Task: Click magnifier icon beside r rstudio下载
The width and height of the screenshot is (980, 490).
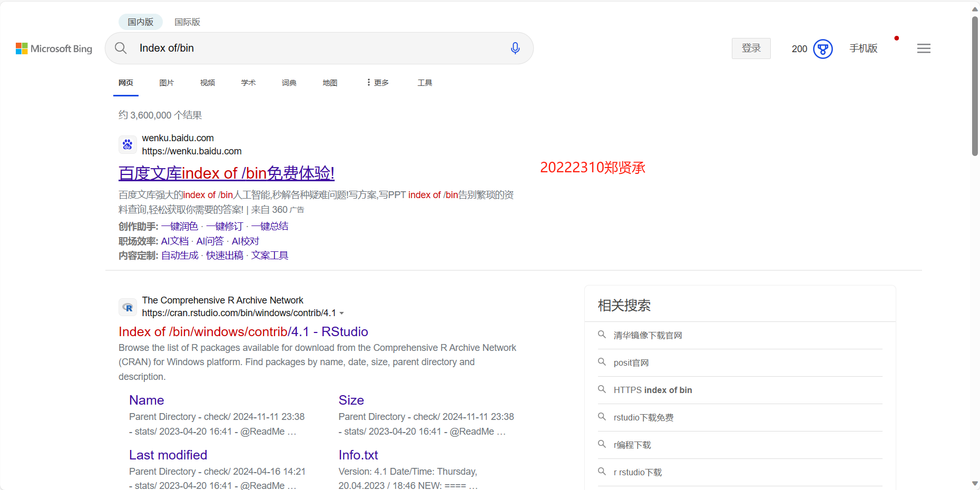Action: 602,472
